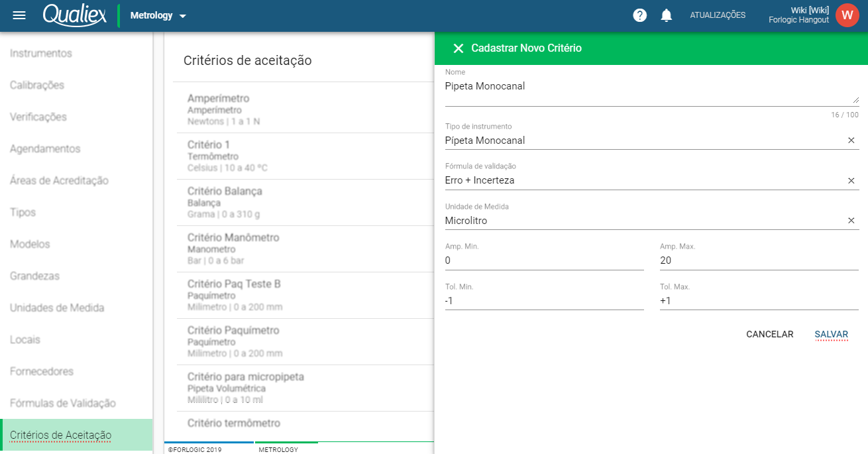This screenshot has height=454, width=868.
Task: Click inside the Nome text field
Action: [x=596, y=86]
